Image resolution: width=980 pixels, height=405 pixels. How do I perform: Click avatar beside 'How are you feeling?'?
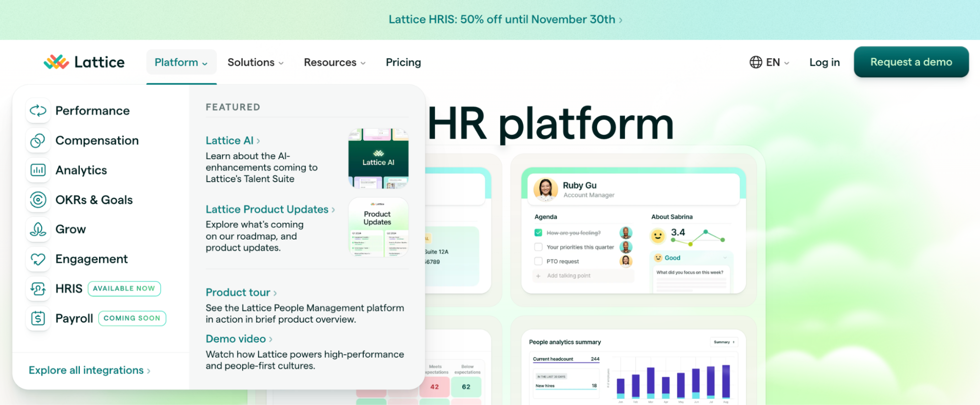pos(626,233)
